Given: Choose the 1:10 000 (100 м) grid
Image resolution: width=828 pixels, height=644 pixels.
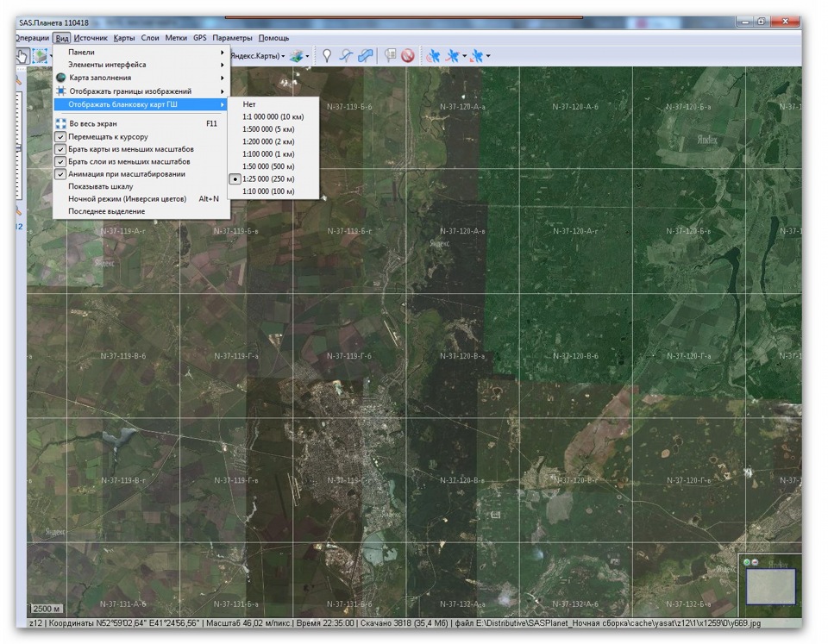Looking at the screenshot, I should coord(273,191).
